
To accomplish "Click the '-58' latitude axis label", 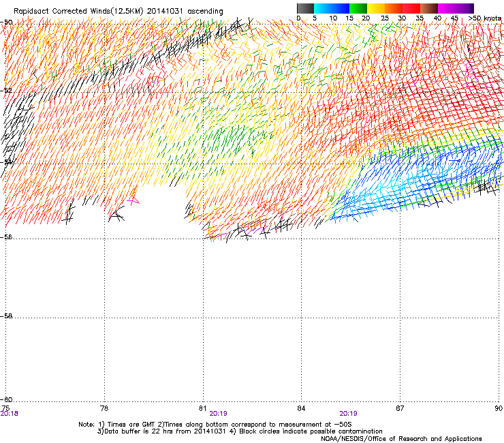I will point(6,316).
